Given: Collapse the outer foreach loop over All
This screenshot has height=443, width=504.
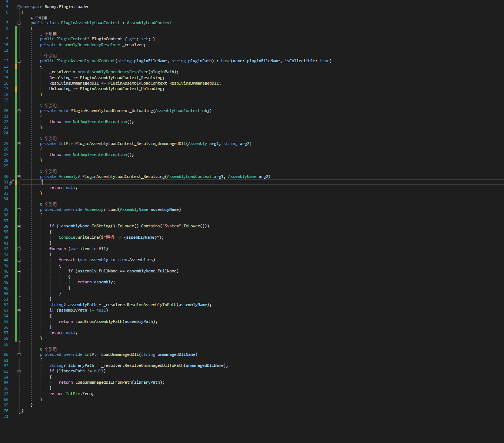Looking at the screenshot, I should pyautogui.click(x=19, y=249).
